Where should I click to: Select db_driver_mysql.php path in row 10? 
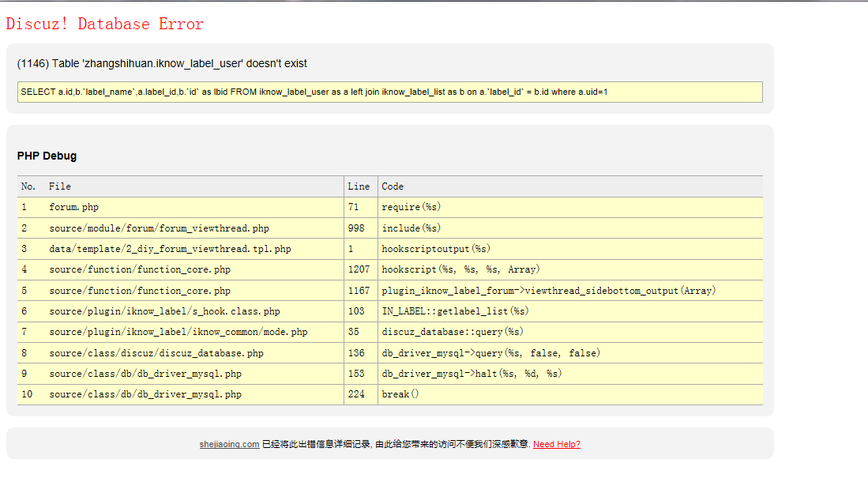click(145, 394)
